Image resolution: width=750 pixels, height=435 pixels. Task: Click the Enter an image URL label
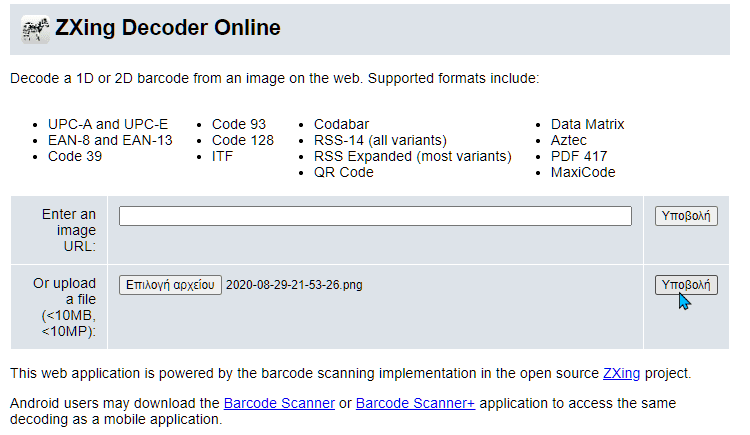coord(69,230)
